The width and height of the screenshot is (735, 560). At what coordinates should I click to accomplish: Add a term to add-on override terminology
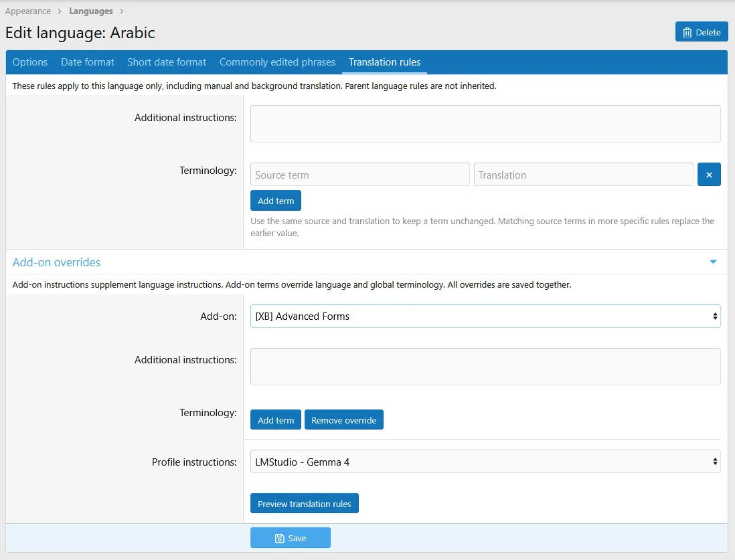pos(276,420)
